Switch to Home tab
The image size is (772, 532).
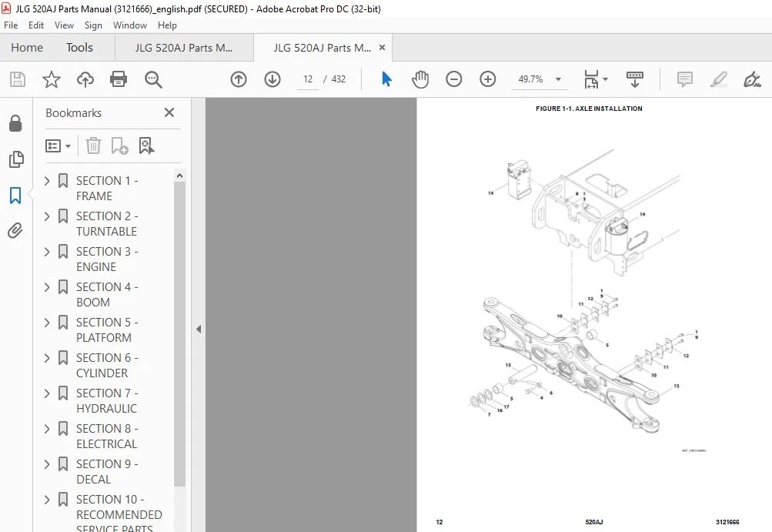(27, 47)
